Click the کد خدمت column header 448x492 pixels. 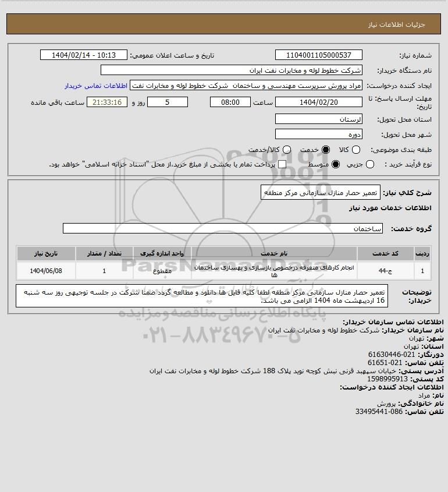coord(385,253)
